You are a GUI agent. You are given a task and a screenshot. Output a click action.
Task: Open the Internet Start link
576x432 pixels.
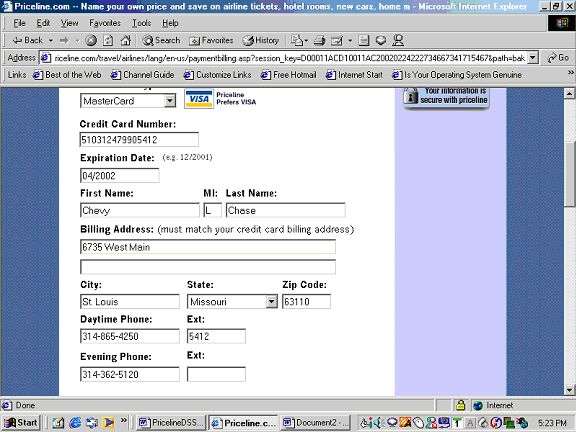coord(354,75)
